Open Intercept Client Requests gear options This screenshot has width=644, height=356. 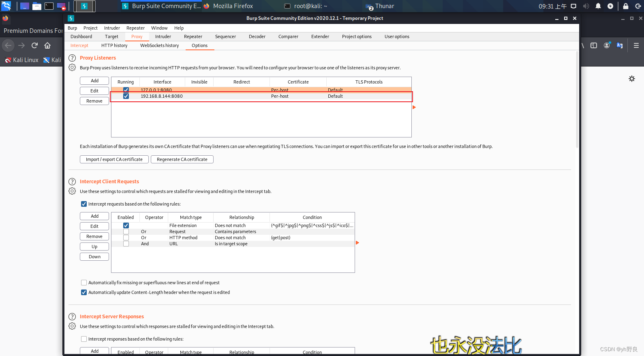[72, 191]
